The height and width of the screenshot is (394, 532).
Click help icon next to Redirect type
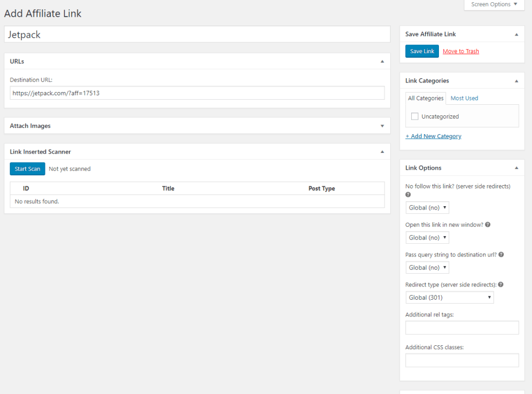(500, 285)
